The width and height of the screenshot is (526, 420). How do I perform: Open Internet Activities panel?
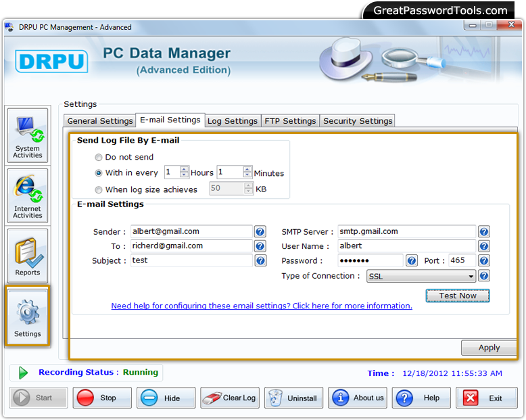pyautogui.click(x=28, y=196)
